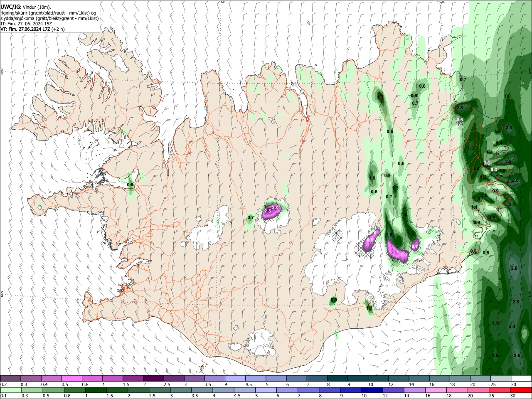Image resolution: width=532 pixels, height=399 pixels.
Task: Select the bottom-row swatch labelled 3.5
Action: 202,390
